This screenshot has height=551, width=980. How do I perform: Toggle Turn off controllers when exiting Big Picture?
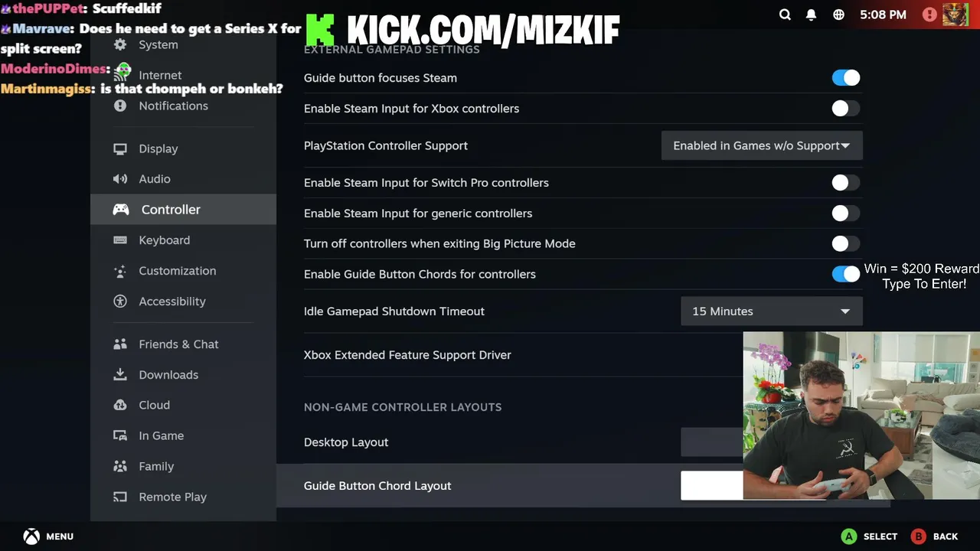coord(846,244)
